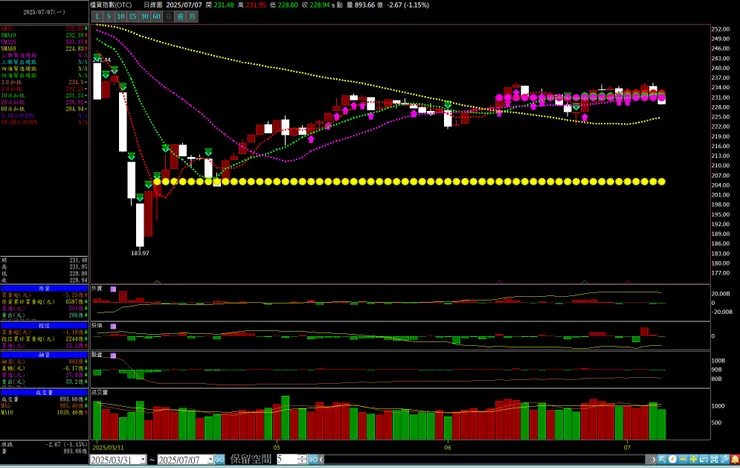
Task: Click the 183.97 low price label
Action: 140,253
